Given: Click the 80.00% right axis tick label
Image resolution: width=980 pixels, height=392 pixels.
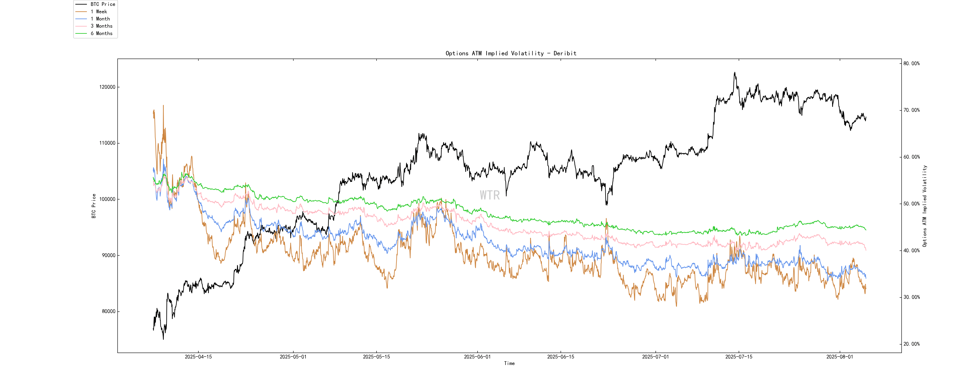Looking at the screenshot, I should pyautogui.click(x=912, y=64).
